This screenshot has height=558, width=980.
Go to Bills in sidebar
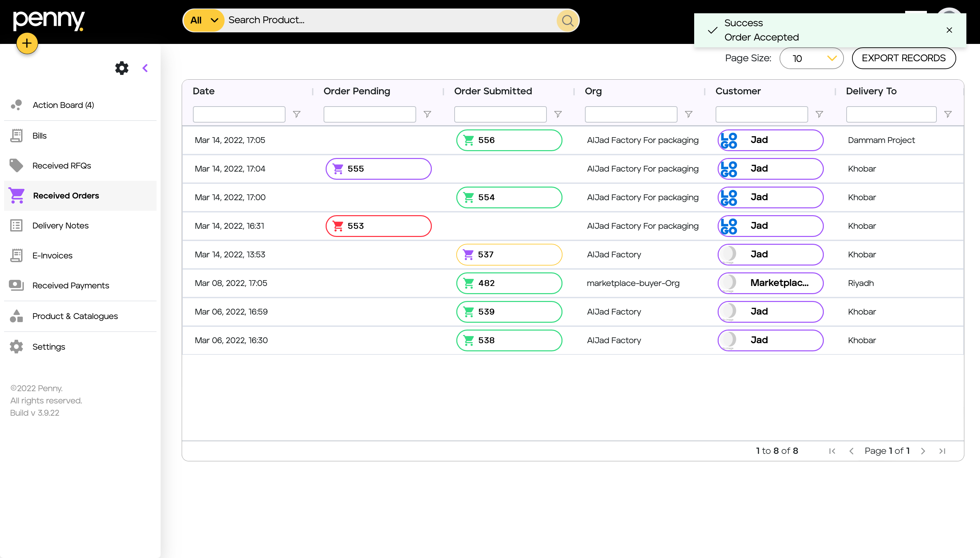point(80,135)
